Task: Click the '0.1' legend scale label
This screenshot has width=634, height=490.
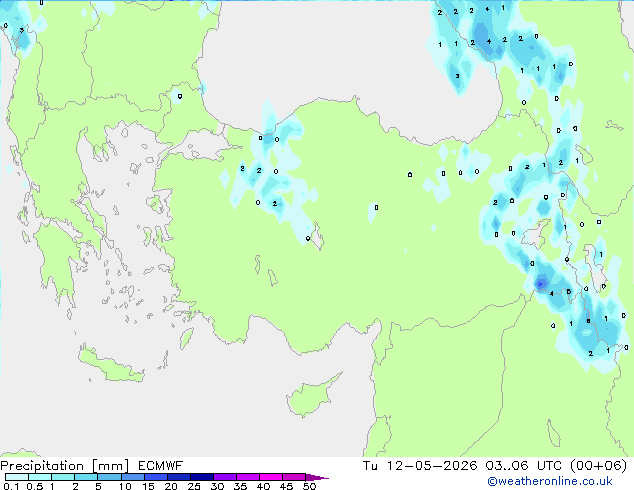Action: pos(11,486)
